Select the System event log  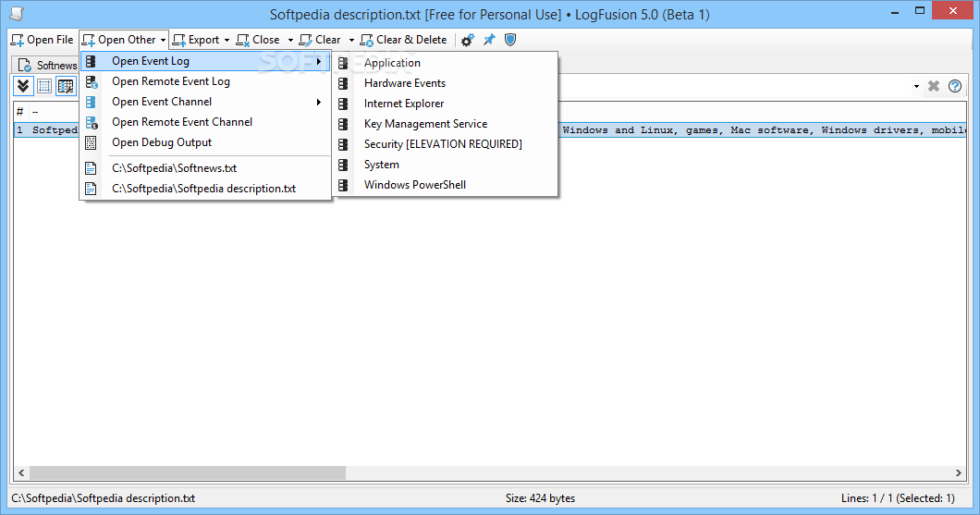pos(445,165)
